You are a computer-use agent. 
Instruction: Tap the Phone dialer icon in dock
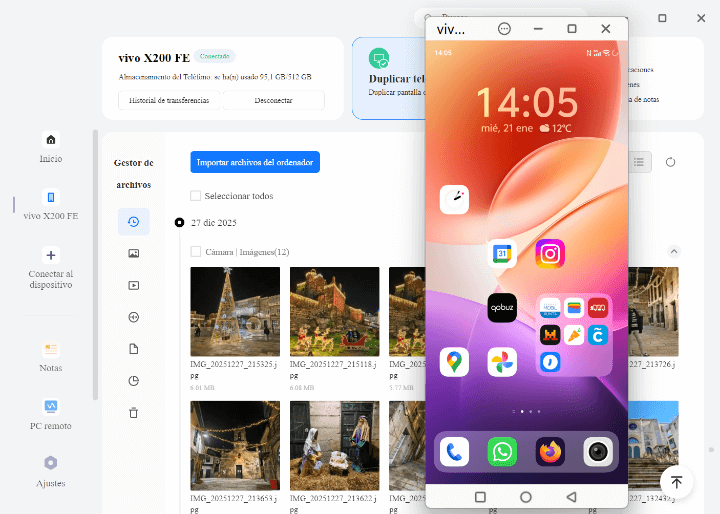tap(454, 452)
